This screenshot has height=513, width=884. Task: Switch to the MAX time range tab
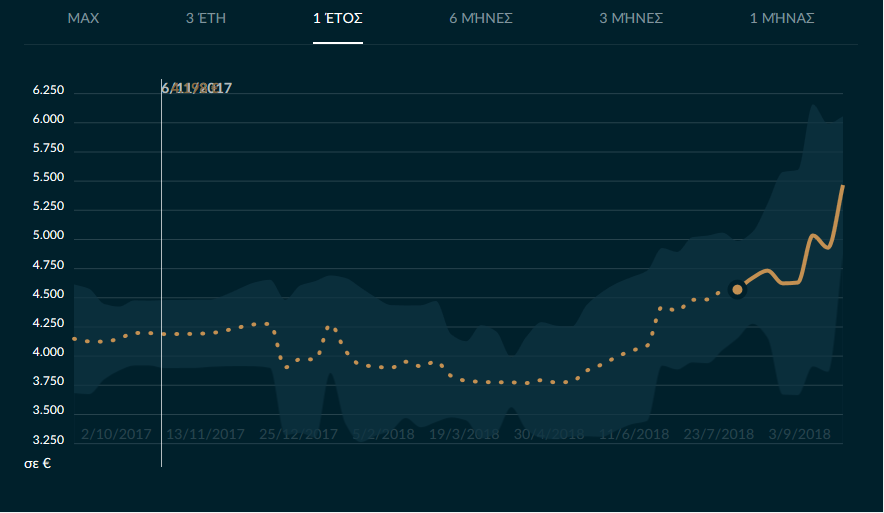click(83, 19)
